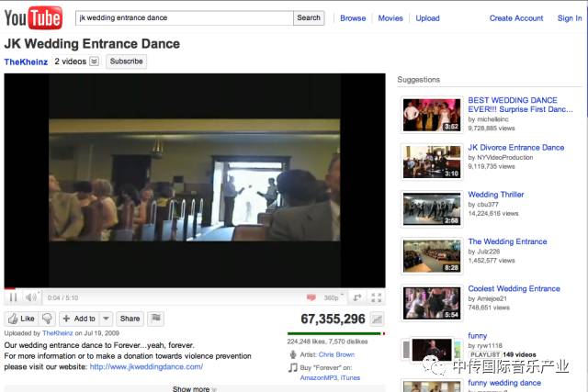Subscribe to TheKheinz channel
This screenshot has height=392, width=588.
(x=127, y=62)
